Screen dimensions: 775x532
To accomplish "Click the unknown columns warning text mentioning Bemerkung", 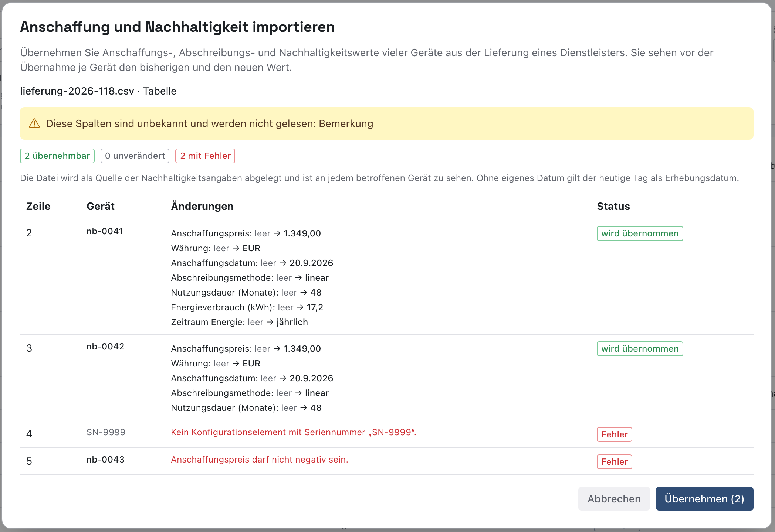I will coord(209,123).
